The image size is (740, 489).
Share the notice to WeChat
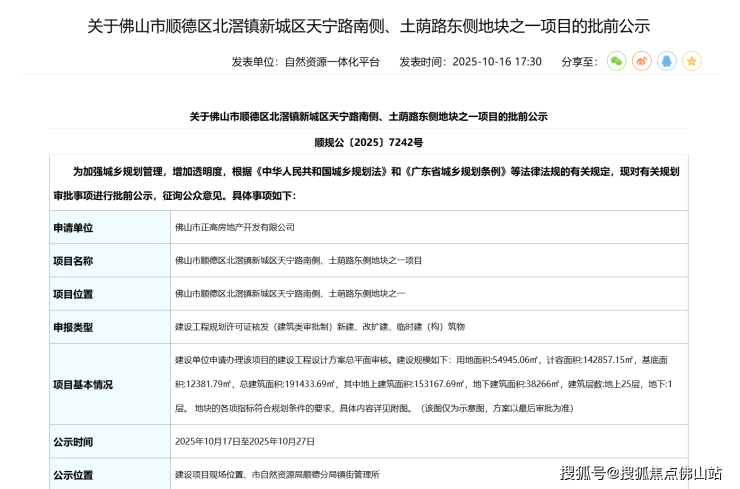tap(617, 61)
